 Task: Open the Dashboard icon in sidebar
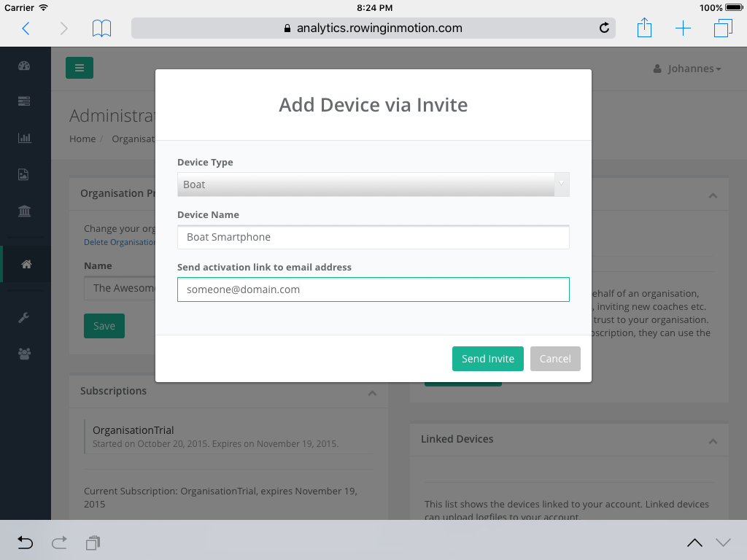pyautogui.click(x=24, y=67)
